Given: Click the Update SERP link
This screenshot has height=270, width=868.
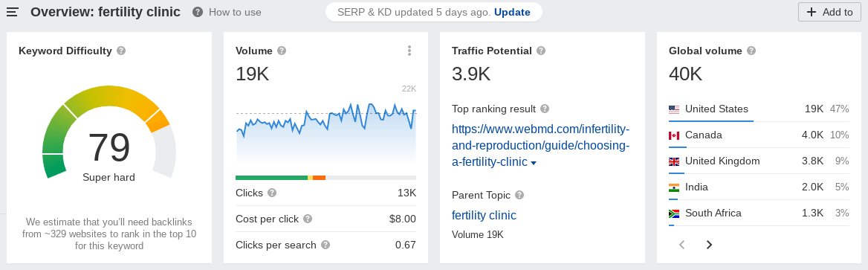Looking at the screenshot, I should tap(512, 12).
